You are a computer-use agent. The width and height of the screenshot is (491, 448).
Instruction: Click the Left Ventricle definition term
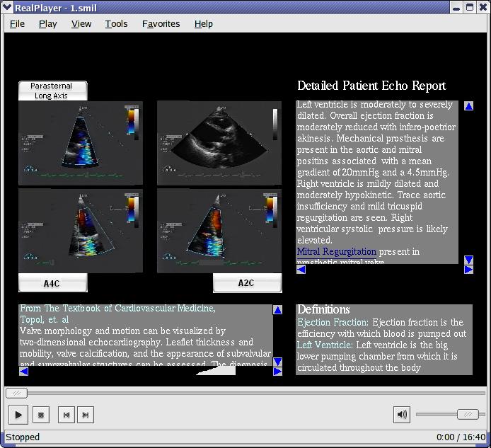pyautogui.click(x=325, y=345)
